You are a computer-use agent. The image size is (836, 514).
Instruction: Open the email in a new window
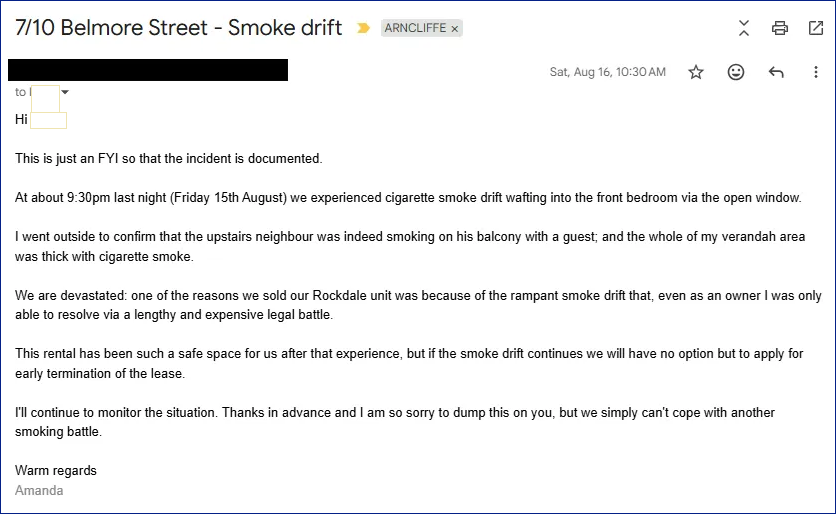[x=816, y=28]
